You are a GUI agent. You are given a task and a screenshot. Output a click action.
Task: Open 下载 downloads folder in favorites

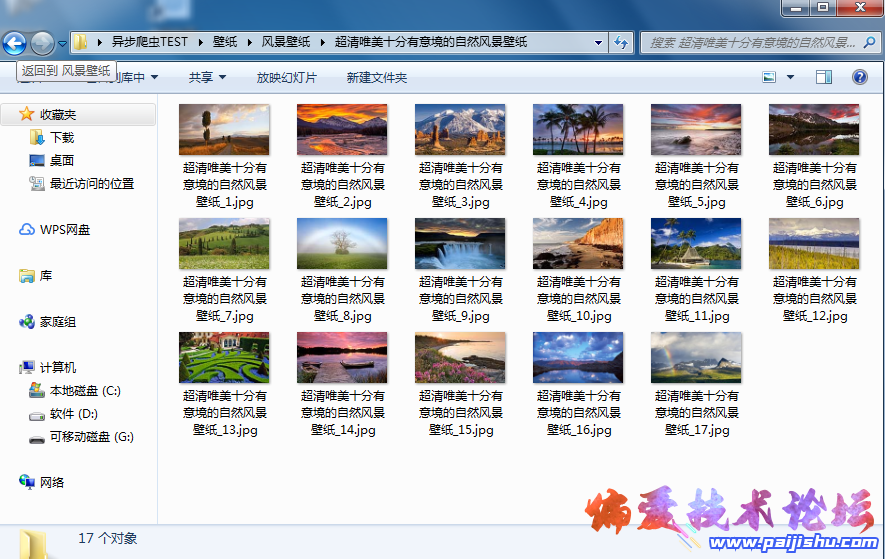point(62,137)
